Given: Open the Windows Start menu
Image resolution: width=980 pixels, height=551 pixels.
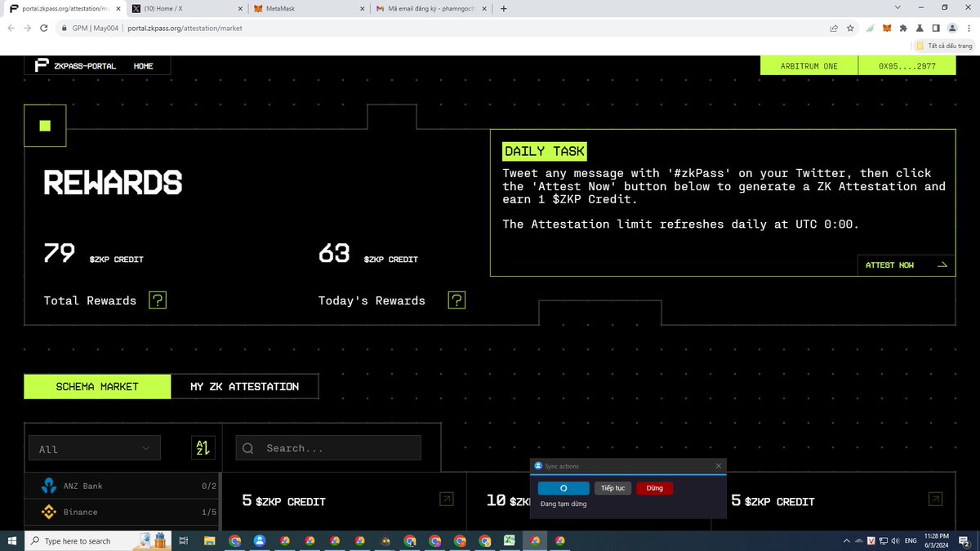Looking at the screenshot, I should click(x=11, y=540).
